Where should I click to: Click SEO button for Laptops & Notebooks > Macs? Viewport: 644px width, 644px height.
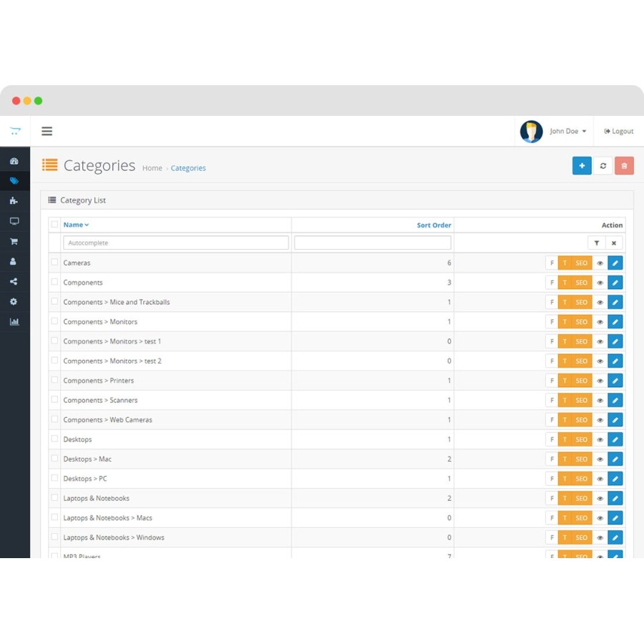pos(581,518)
